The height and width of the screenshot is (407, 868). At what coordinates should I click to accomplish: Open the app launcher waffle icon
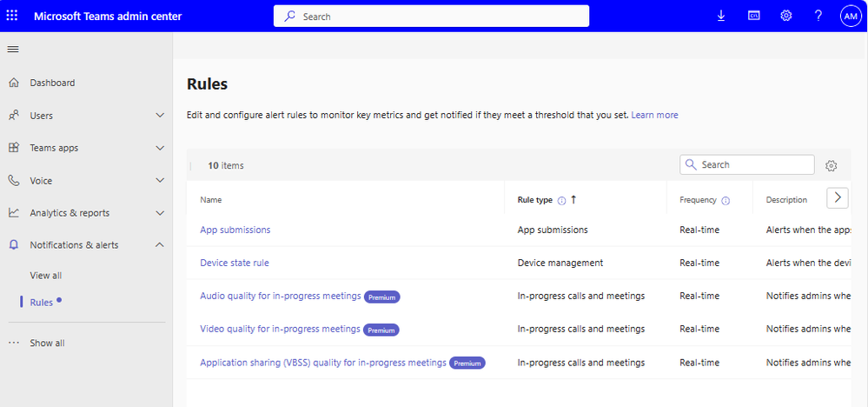[11, 16]
